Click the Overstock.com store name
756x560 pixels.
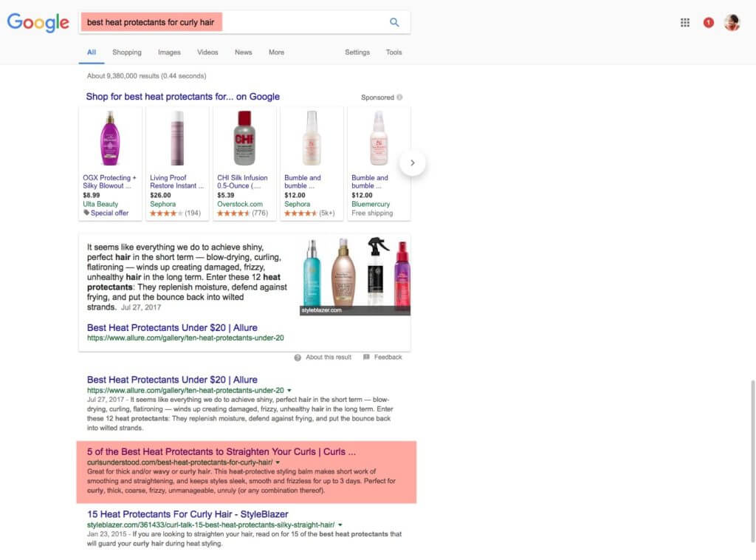pos(240,204)
